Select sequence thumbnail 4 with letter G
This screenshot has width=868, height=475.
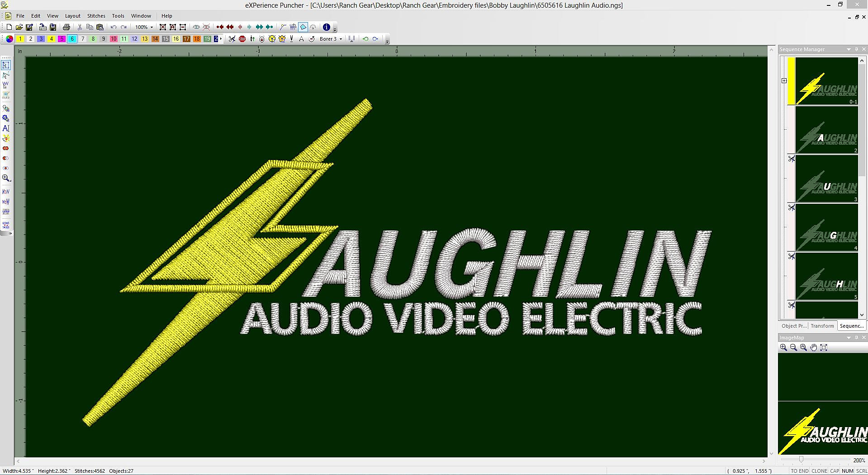tap(826, 228)
